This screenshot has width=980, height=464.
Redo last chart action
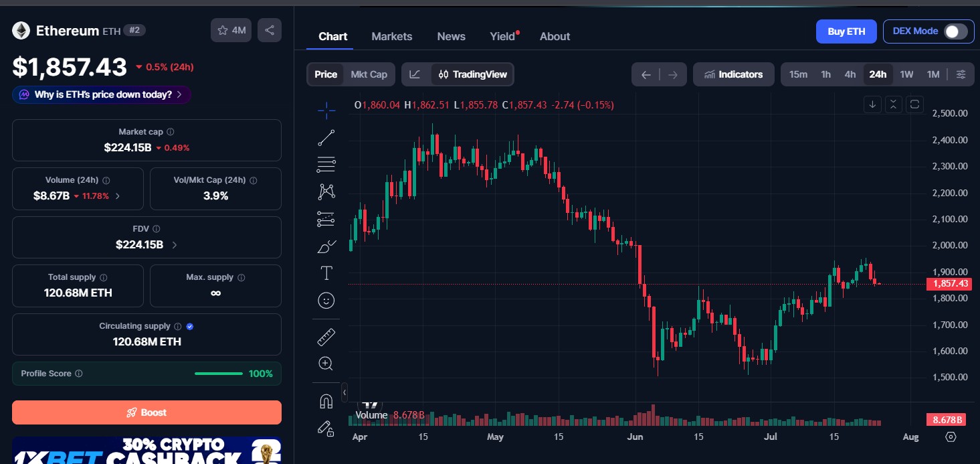(673, 74)
